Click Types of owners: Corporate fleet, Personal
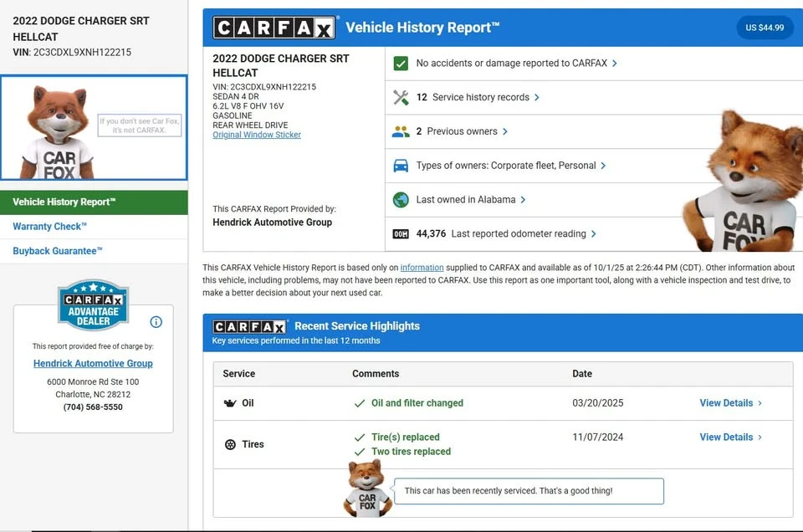 [x=506, y=166]
